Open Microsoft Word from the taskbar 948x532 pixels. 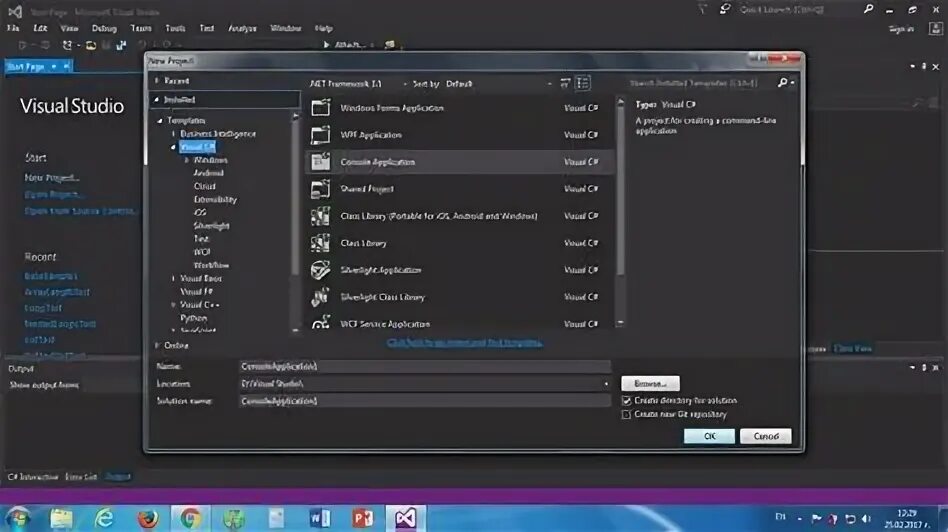pyautogui.click(x=319, y=518)
